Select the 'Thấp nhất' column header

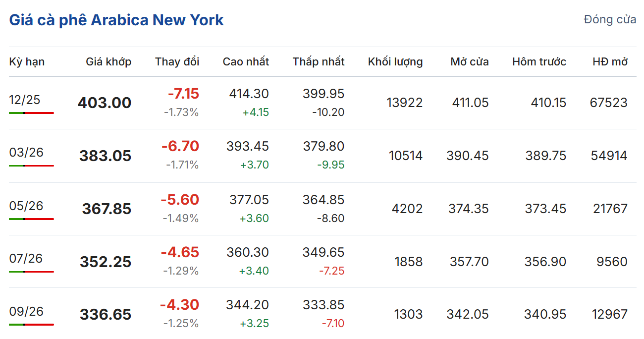pos(319,62)
